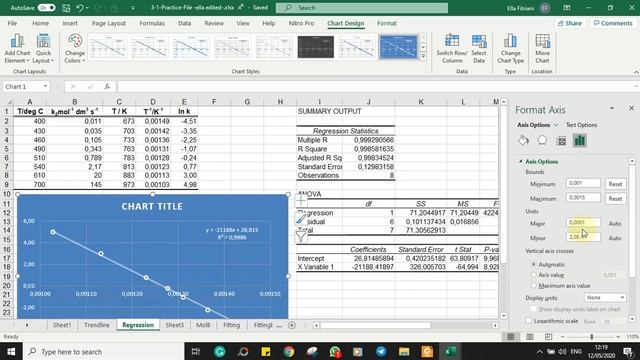Image resolution: width=640 pixels, height=360 pixels.
Task: Open Quick Layout gallery
Action: tap(43, 48)
